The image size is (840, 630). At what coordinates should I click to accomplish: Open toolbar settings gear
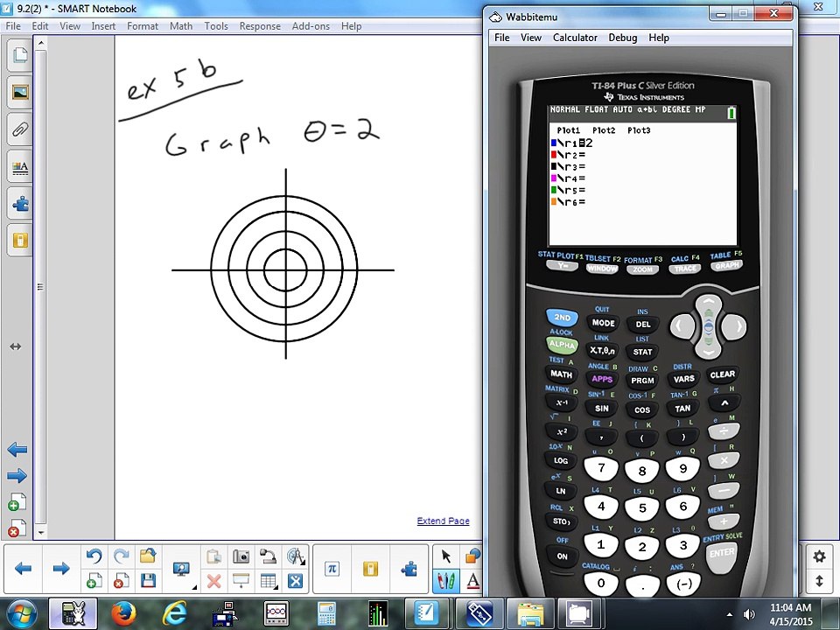pyautogui.click(x=819, y=556)
